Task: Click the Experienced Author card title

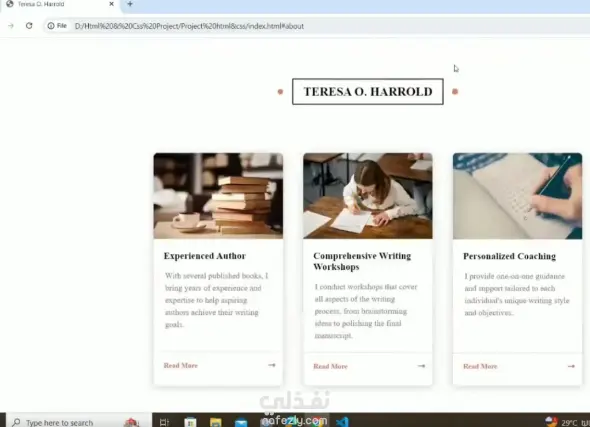Action: [x=205, y=256]
